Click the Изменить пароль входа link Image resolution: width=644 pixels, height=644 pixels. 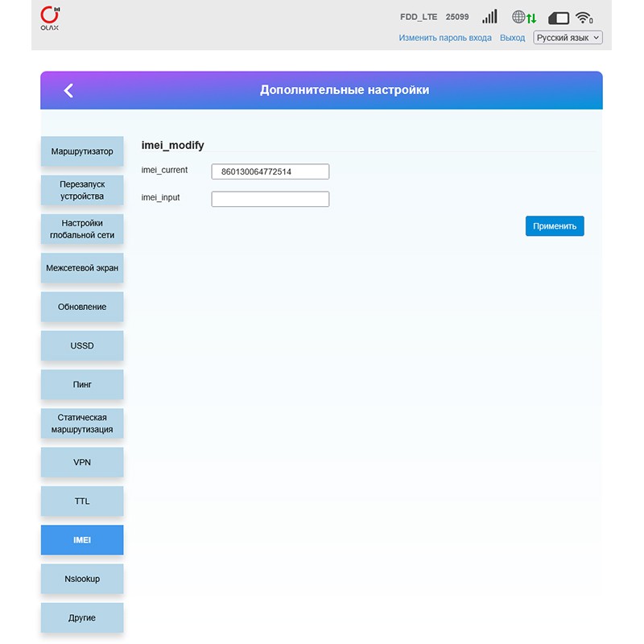point(445,38)
